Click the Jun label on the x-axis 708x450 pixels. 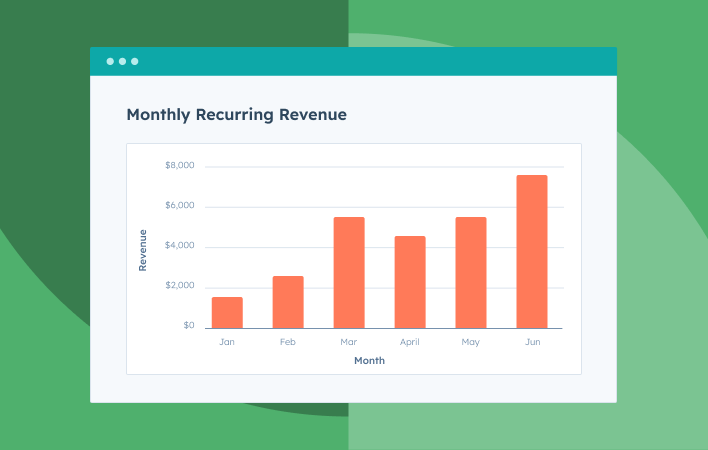click(x=532, y=342)
